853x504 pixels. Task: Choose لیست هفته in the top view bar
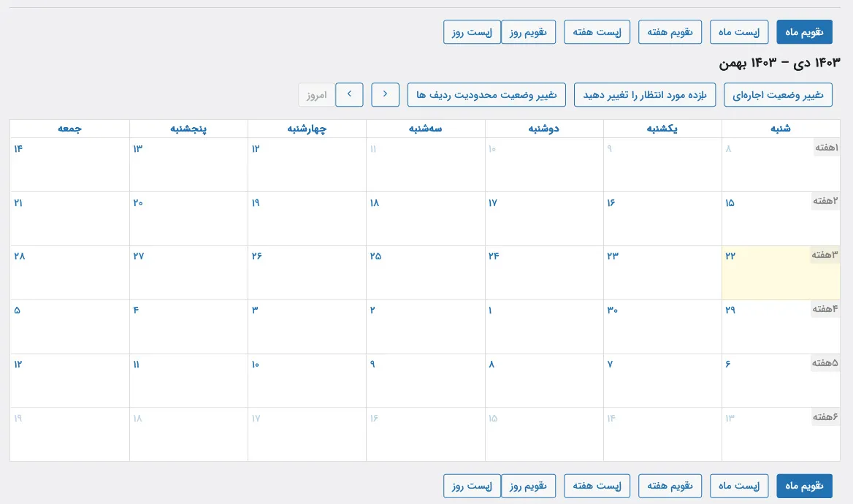coord(597,32)
